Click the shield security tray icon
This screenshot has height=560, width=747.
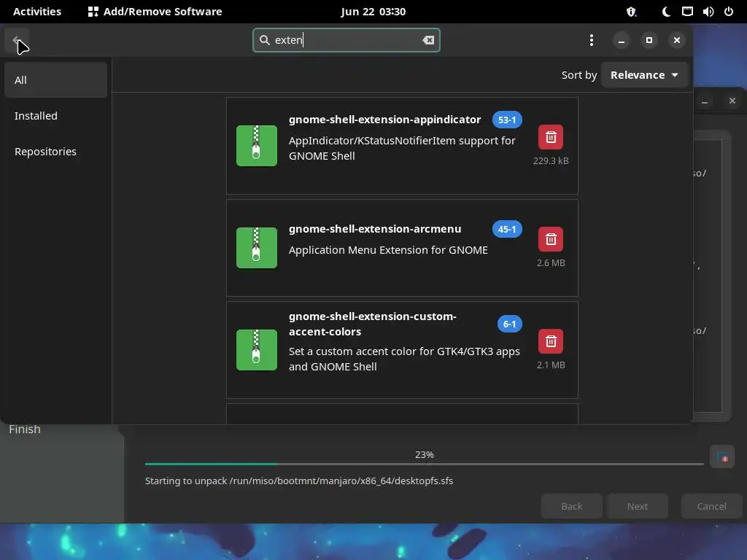[631, 12]
